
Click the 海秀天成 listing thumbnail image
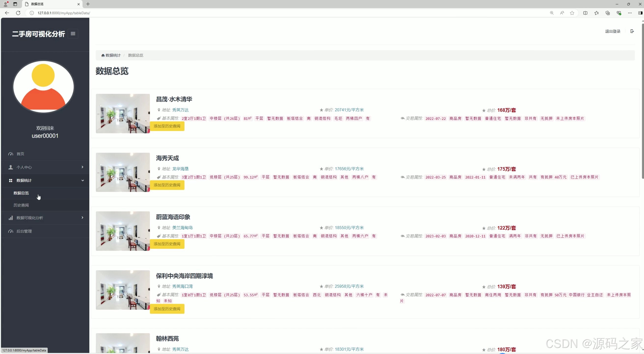(x=123, y=172)
